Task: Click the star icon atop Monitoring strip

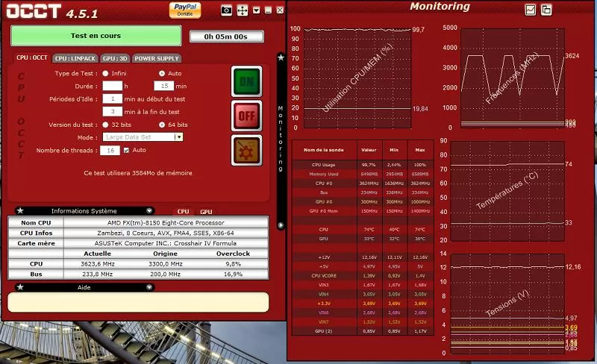Action: pyautogui.click(x=281, y=57)
